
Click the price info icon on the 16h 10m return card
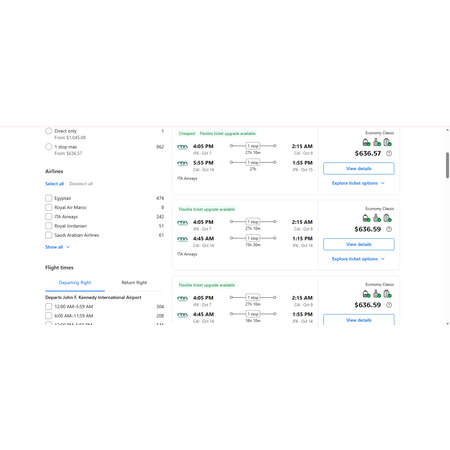[389, 305]
